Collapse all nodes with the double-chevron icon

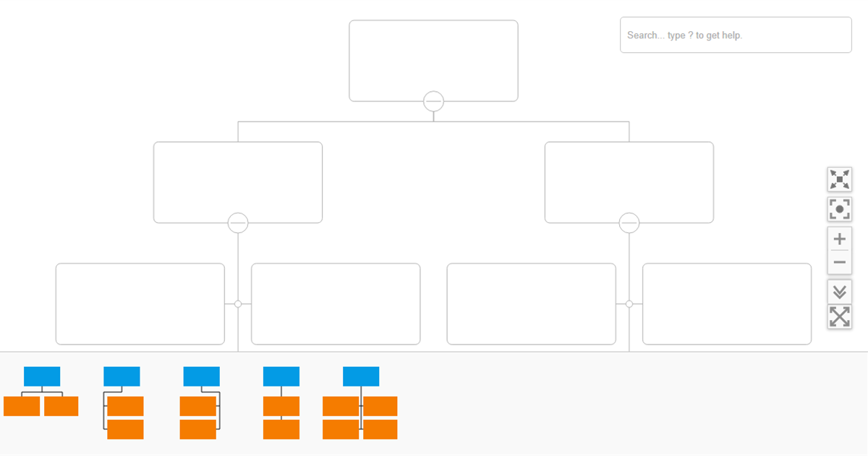839,292
